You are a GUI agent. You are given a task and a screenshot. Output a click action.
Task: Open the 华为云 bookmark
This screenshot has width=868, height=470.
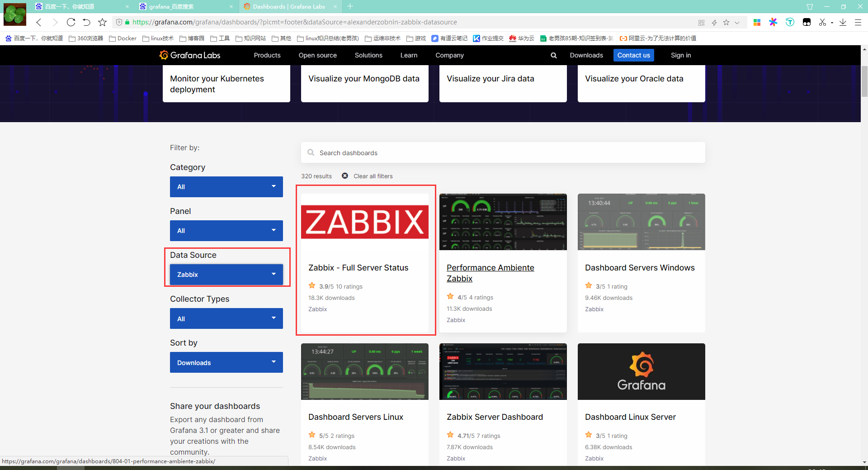pos(521,38)
